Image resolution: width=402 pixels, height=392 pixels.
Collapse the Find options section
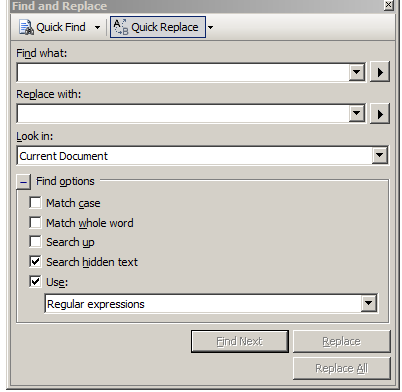click(23, 182)
